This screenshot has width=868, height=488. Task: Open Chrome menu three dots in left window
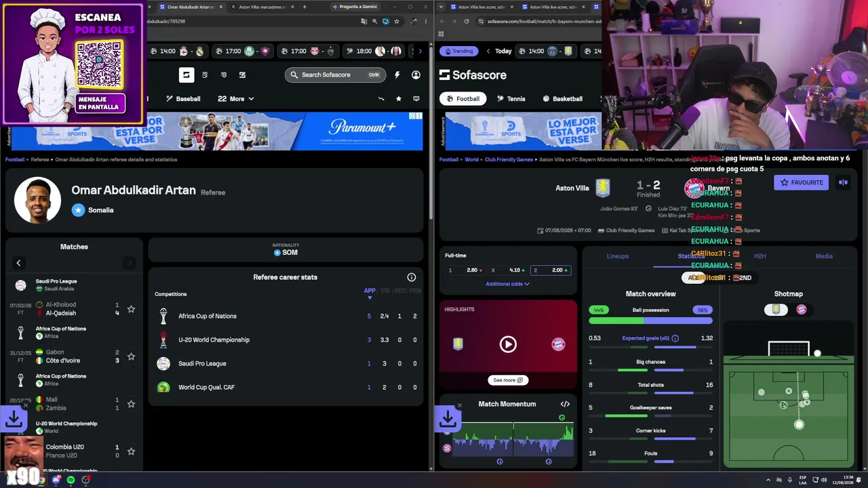pos(426,21)
